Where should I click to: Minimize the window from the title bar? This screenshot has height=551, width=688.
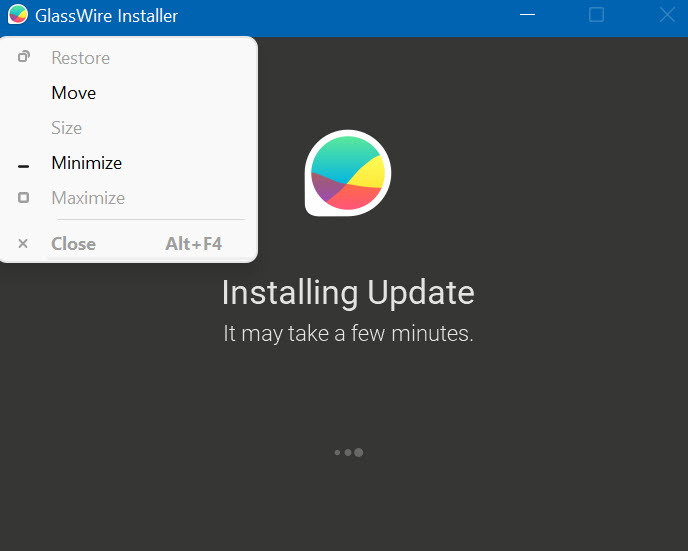[527, 15]
